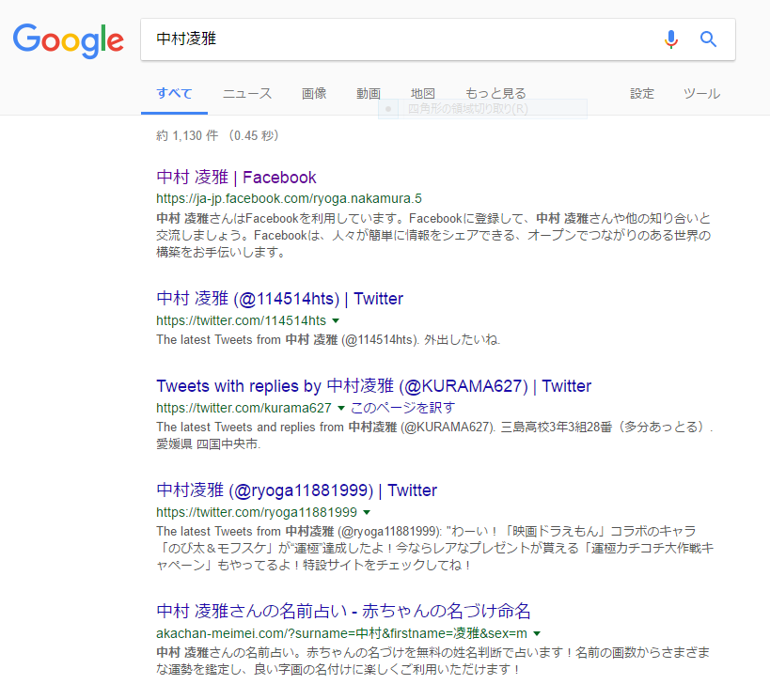Switch to the ニュース tab

tap(247, 93)
